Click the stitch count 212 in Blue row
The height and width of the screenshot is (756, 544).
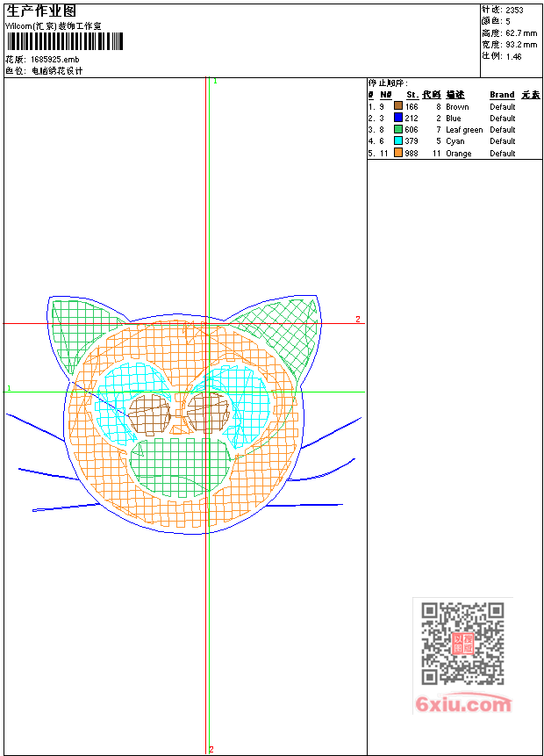point(411,119)
